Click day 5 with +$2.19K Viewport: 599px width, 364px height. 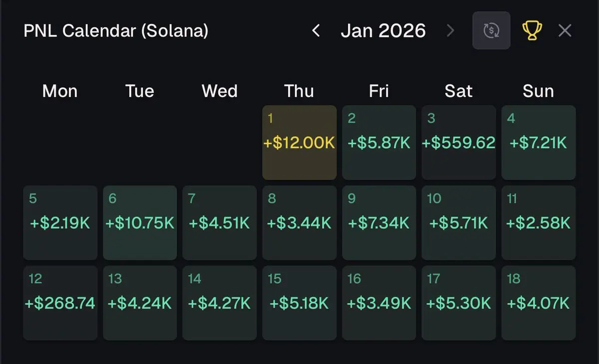click(x=60, y=223)
